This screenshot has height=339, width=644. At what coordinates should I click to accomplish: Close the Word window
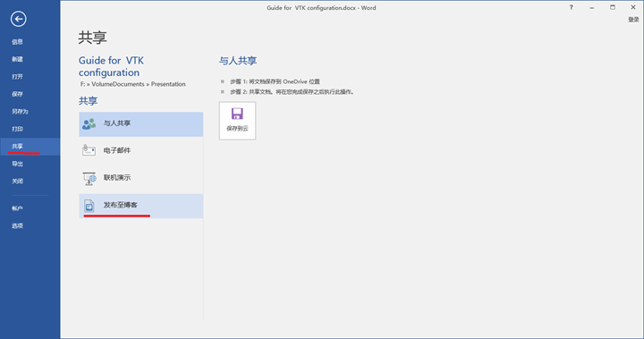(x=633, y=7)
